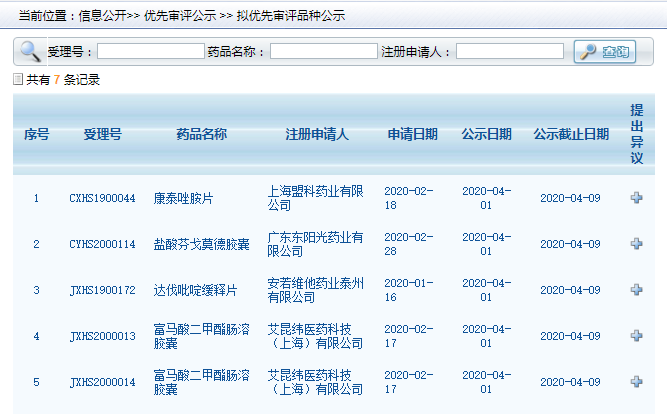Select acceptance number CXHS1900044

(x=103, y=198)
